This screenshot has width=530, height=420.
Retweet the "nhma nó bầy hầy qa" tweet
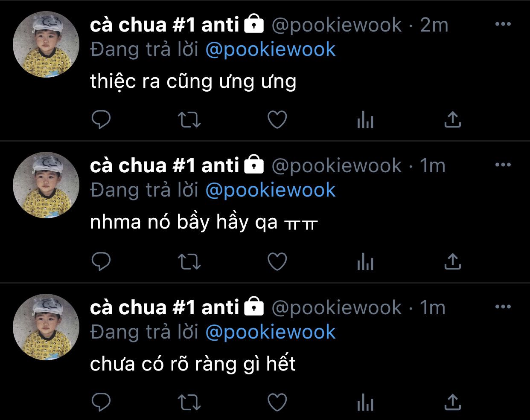(x=189, y=261)
